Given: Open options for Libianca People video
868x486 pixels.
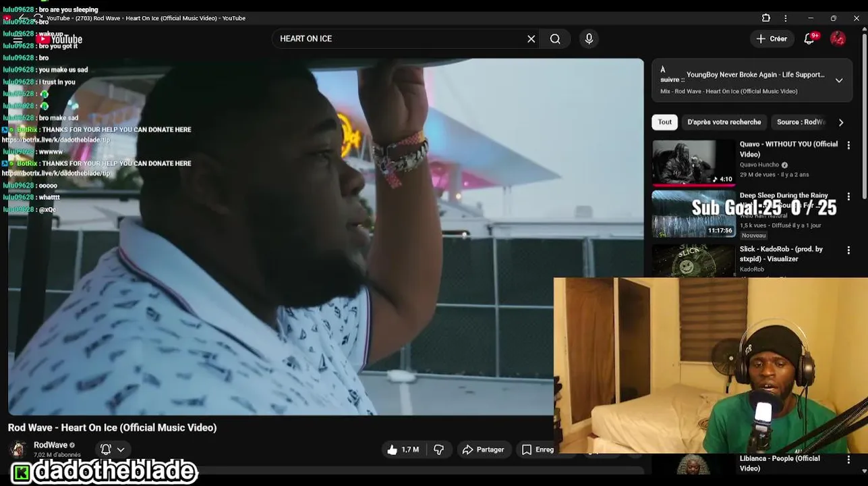Looking at the screenshot, I should [848, 460].
